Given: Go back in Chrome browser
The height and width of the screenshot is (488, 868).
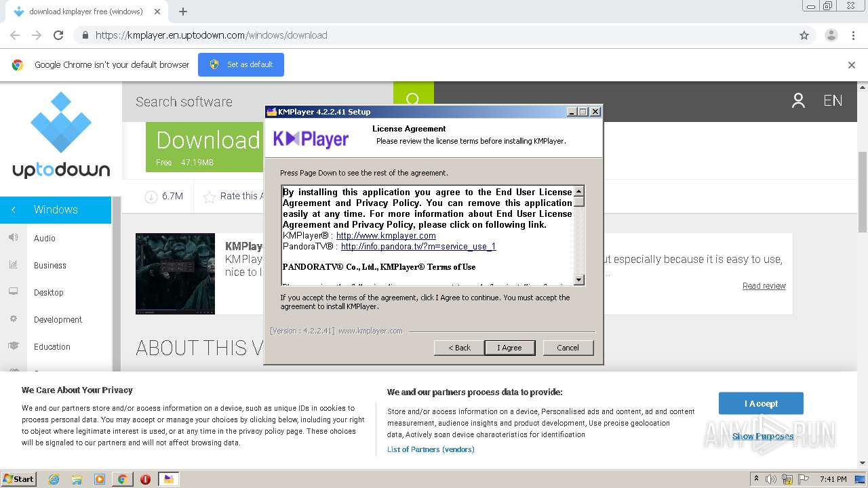Looking at the screenshot, I should (15, 35).
